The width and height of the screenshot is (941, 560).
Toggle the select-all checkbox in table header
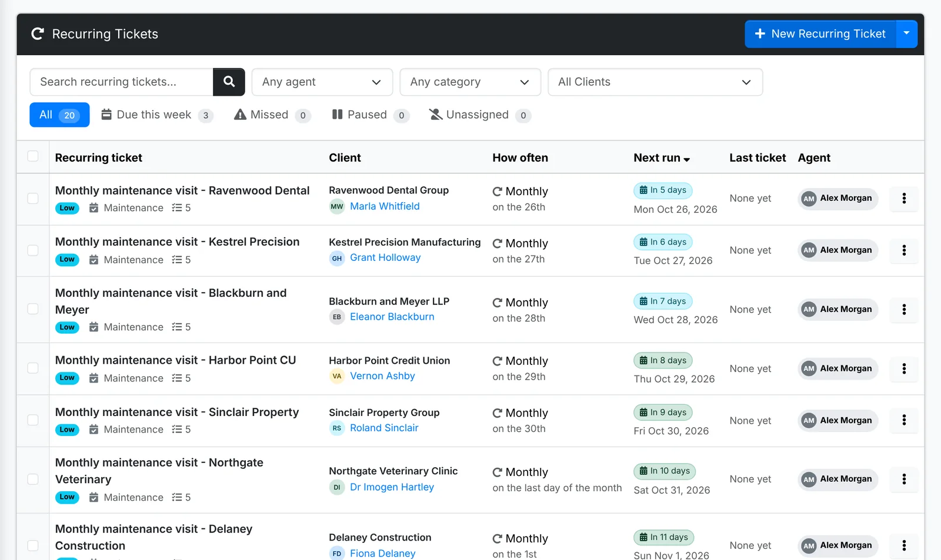33,156
